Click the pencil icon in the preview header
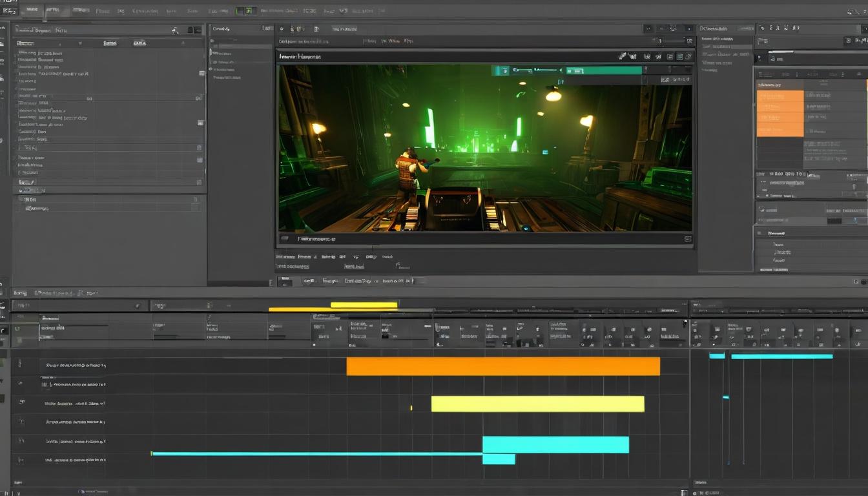 coord(622,56)
